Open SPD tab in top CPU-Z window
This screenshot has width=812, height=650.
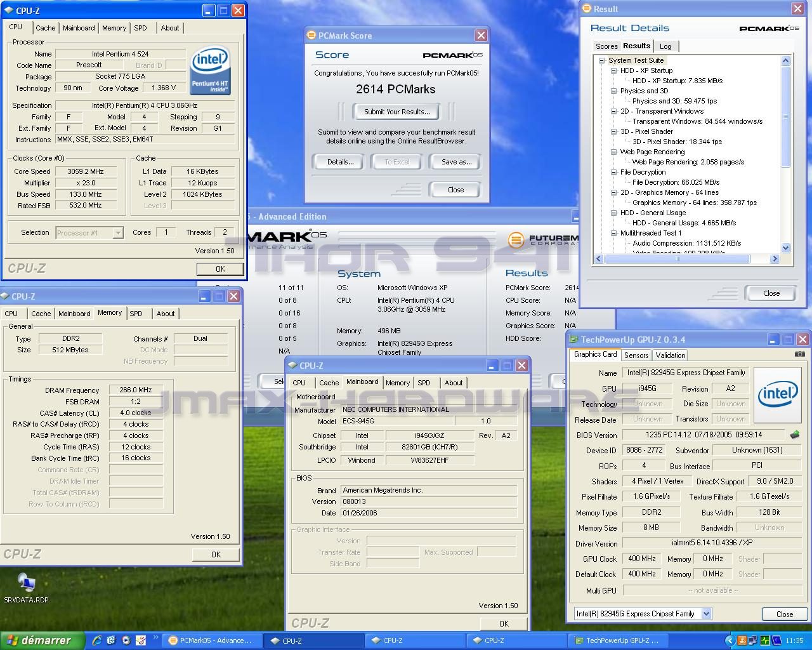tap(141, 28)
